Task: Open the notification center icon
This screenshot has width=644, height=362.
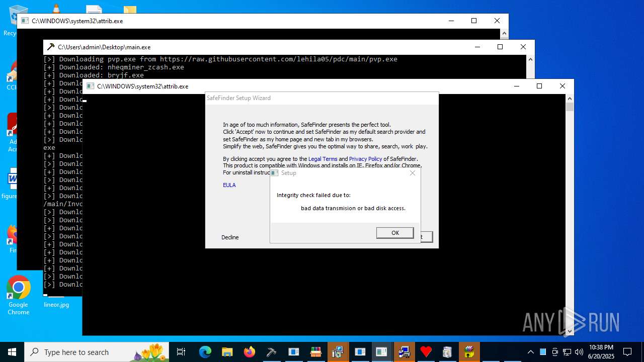Action: 627,352
